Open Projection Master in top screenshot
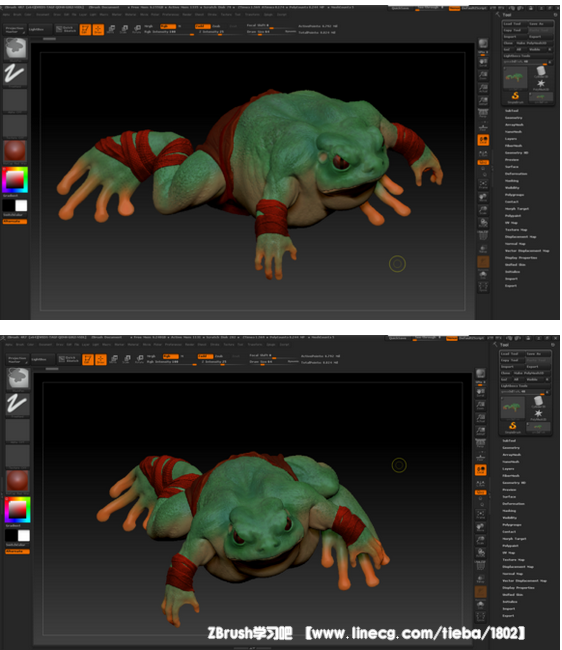 pyautogui.click(x=15, y=29)
